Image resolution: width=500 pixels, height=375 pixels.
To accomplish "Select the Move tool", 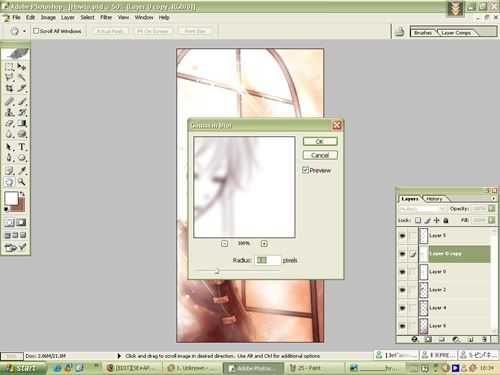I will (22, 67).
